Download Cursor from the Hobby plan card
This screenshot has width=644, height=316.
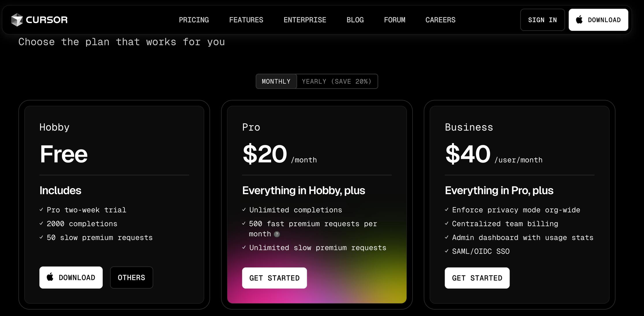coord(71,277)
